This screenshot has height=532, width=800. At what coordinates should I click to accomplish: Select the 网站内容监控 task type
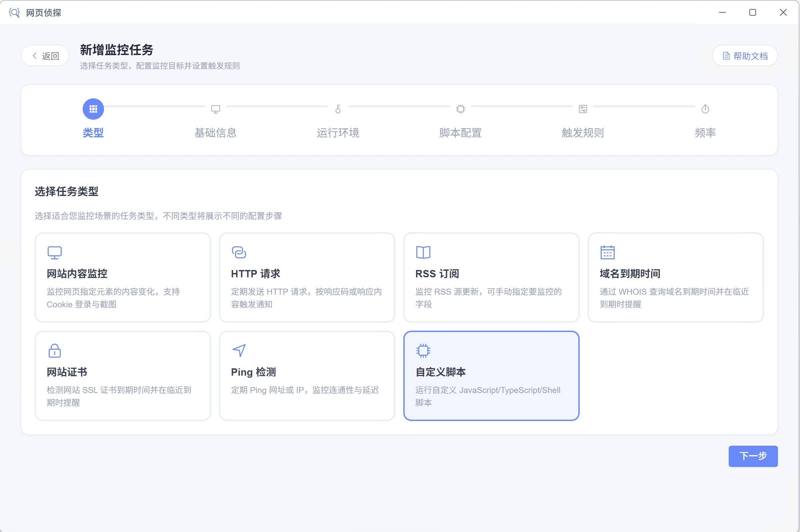(x=123, y=278)
